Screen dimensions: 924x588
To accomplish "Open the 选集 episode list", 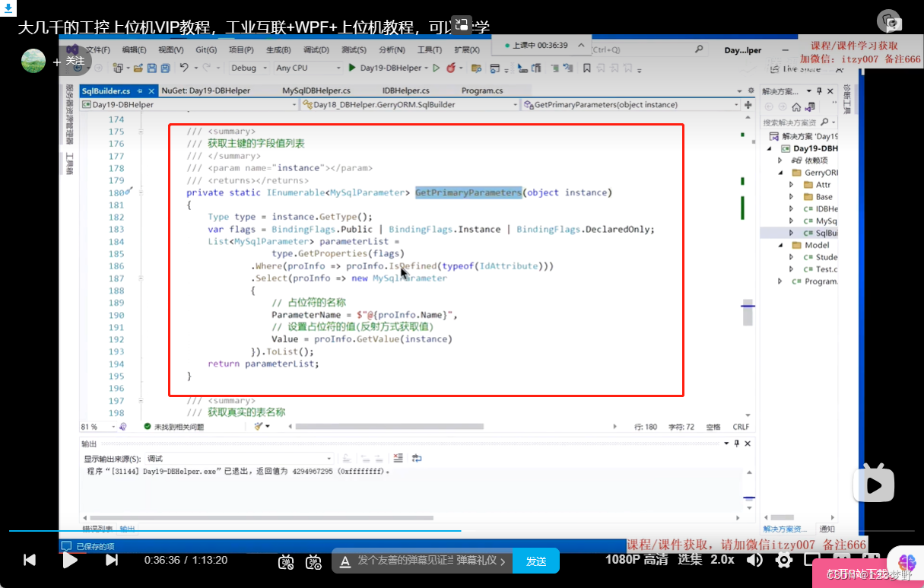I will tap(690, 560).
